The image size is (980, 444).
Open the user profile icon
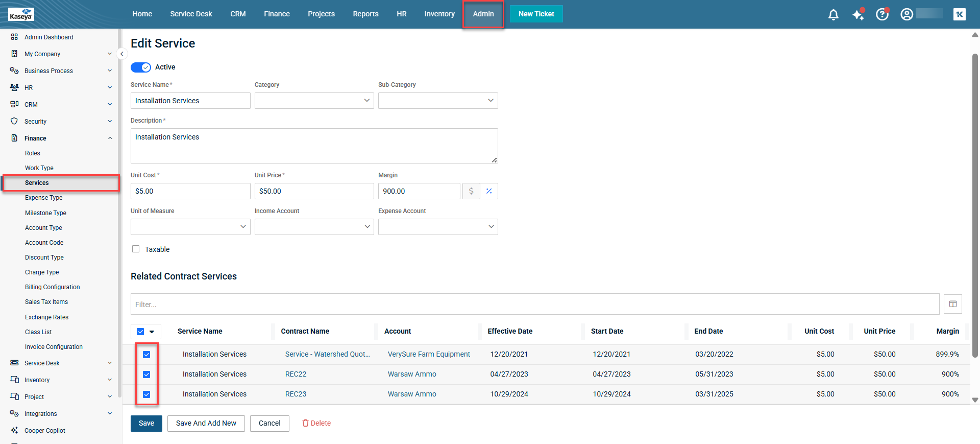[906, 14]
